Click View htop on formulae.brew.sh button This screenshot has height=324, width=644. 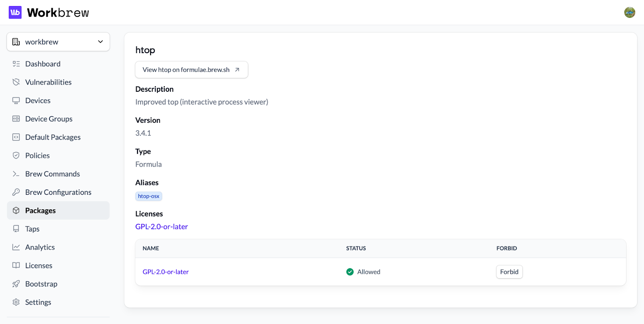coord(191,70)
